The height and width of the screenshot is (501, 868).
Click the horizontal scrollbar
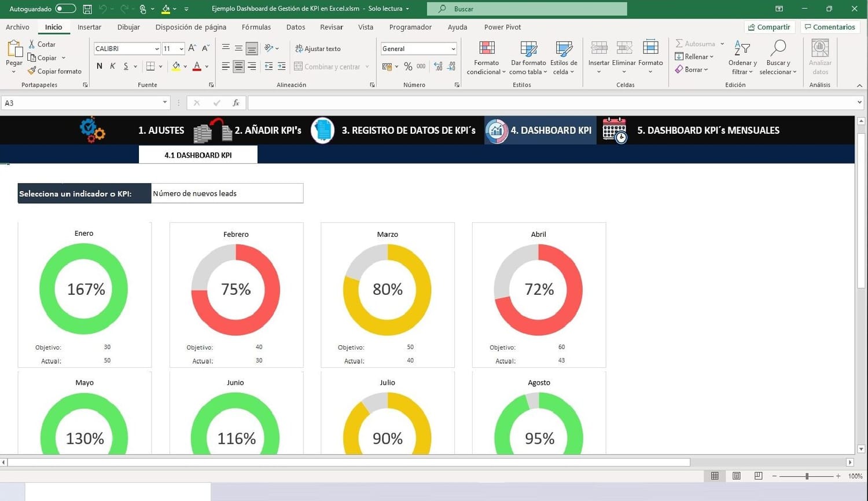point(348,462)
